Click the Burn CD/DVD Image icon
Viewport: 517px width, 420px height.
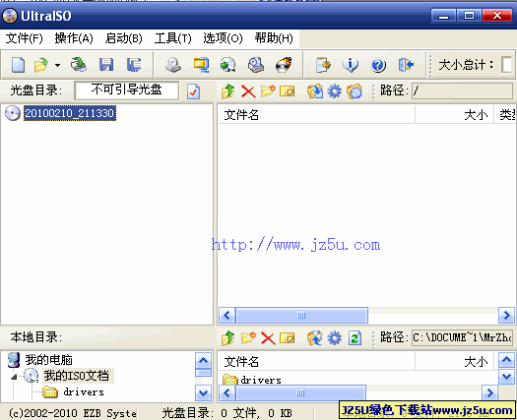point(284,65)
